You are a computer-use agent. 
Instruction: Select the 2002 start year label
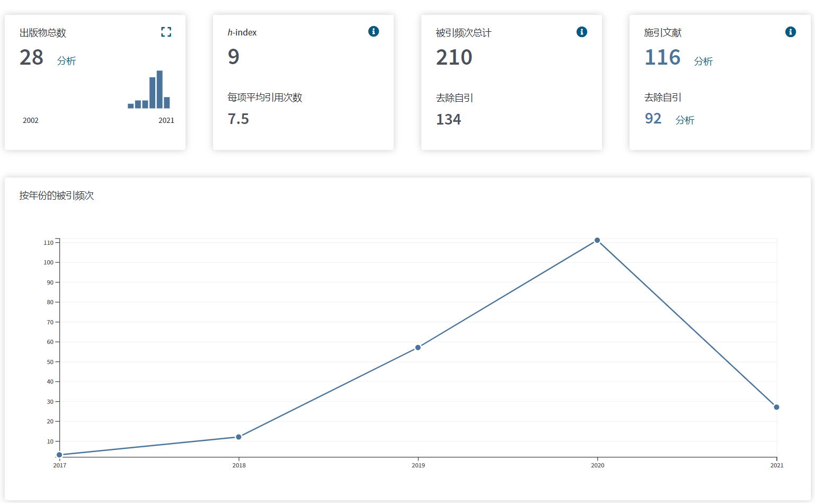[31, 120]
